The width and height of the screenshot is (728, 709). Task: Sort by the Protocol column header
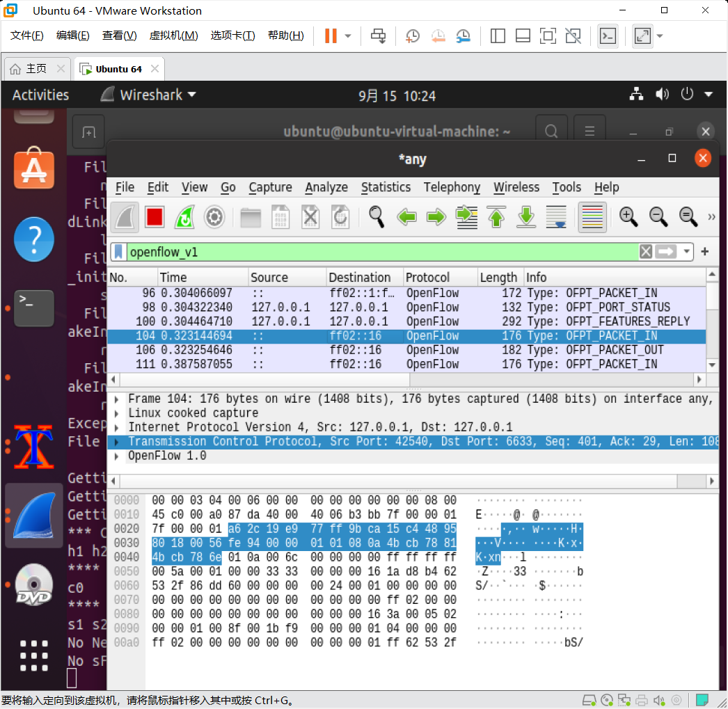pos(440,278)
